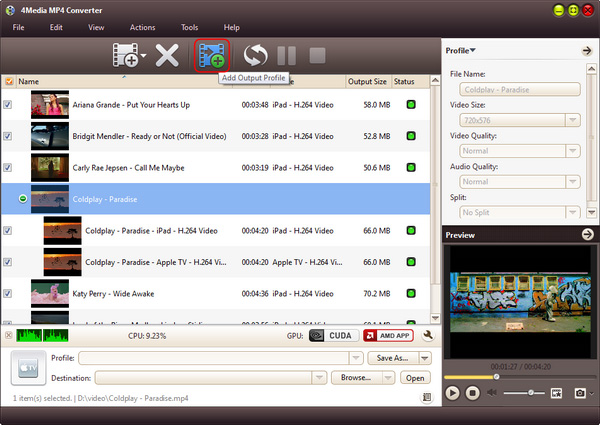Click the Remove (X) toolbar icon
The image size is (600, 425).
[x=167, y=55]
